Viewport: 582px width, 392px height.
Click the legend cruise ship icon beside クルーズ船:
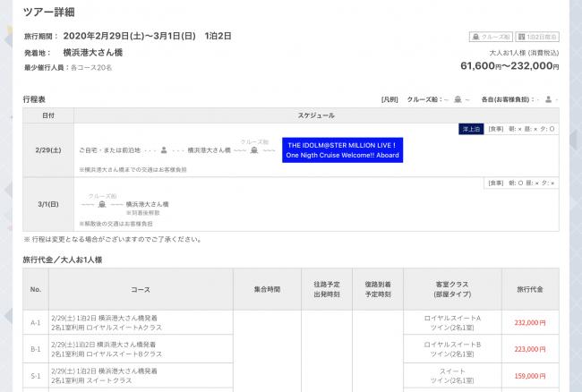pyautogui.click(x=458, y=99)
